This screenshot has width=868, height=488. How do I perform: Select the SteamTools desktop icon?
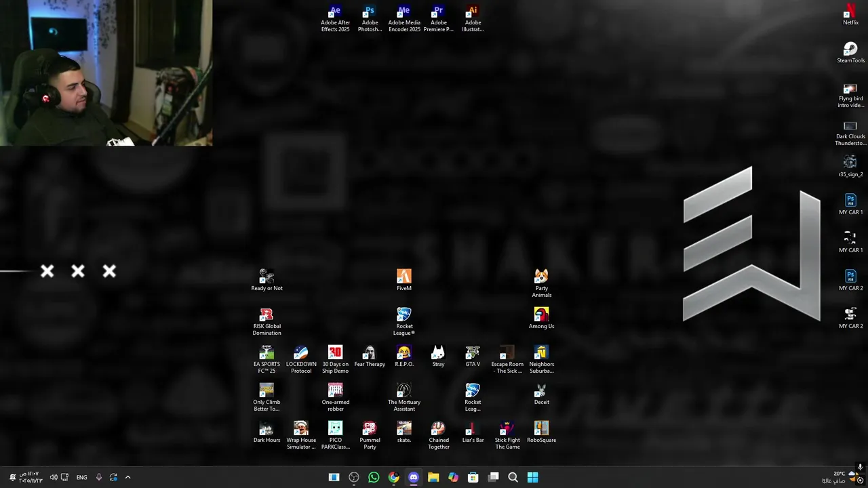850,54
